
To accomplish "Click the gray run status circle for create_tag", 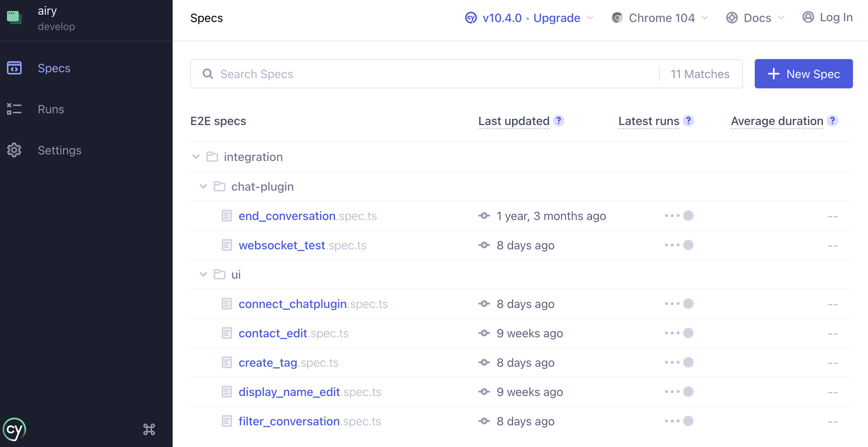I will [x=688, y=362].
